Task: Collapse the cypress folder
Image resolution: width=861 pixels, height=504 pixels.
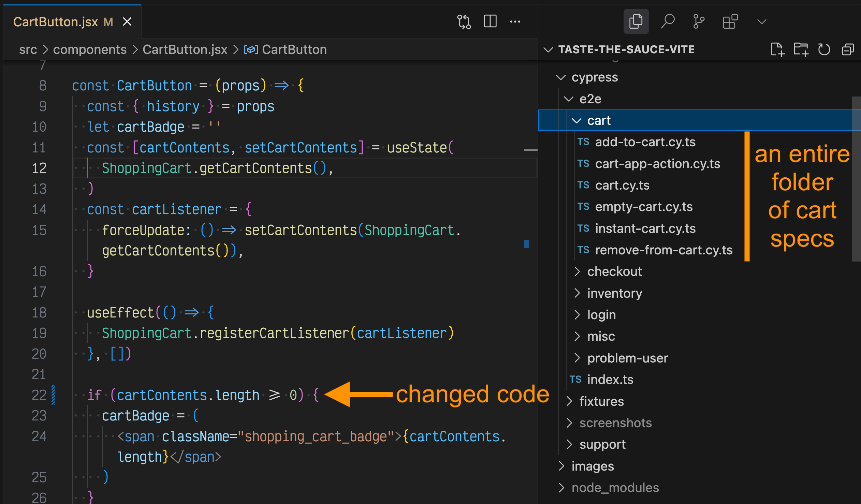Action: click(x=561, y=77)
